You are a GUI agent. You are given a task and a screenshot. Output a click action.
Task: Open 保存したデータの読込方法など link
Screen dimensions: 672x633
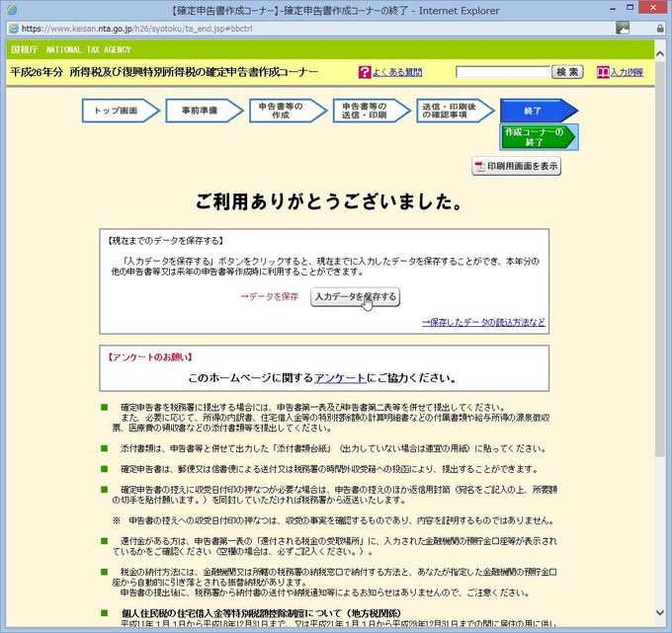(x=483, y=323)
